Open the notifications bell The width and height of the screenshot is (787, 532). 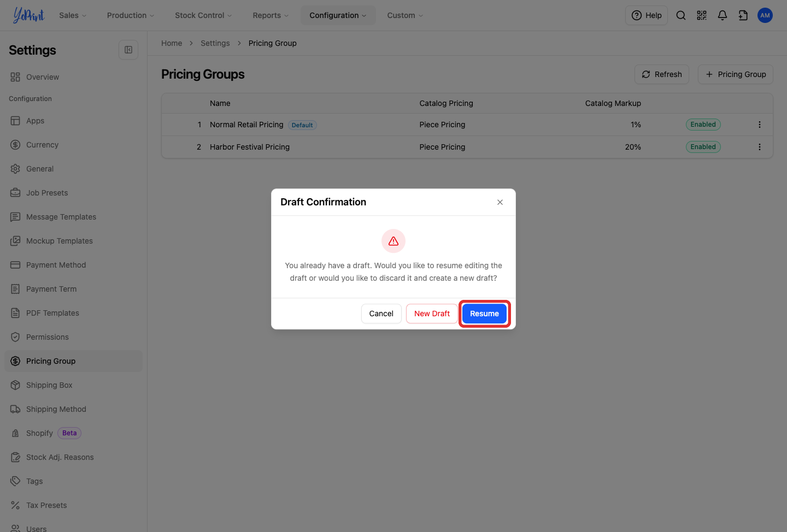(723, 15)
